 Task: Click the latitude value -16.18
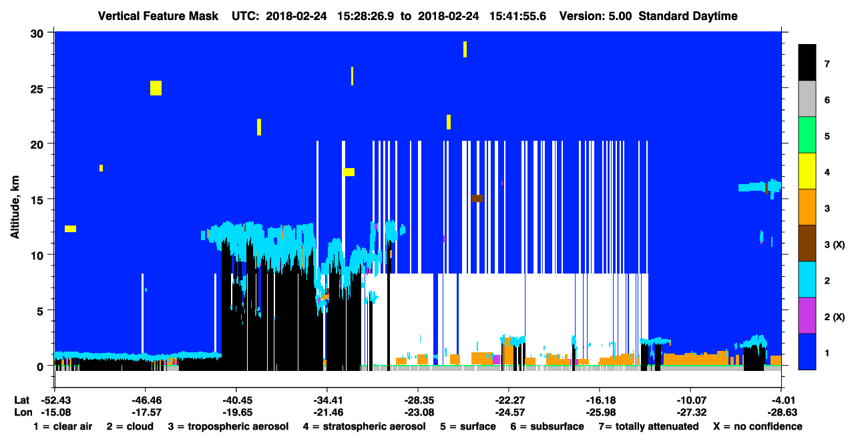point(600,400)
